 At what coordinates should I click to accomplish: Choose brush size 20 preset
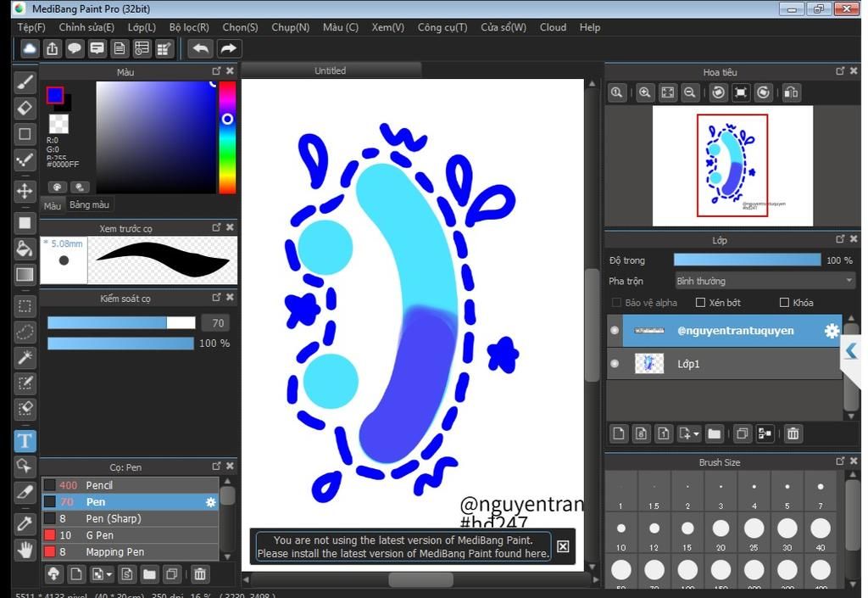[x=721, y=534]
